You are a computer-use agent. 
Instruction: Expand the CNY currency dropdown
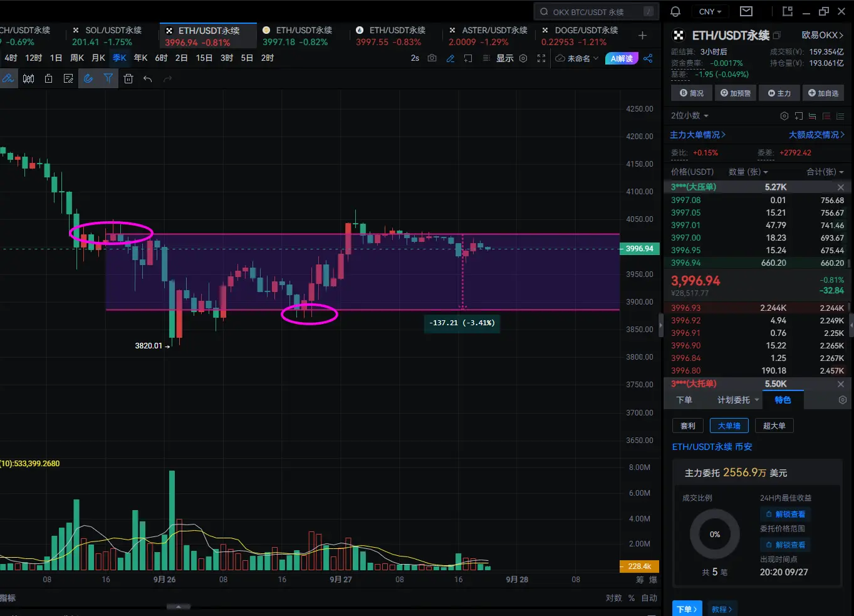[711, 11]
